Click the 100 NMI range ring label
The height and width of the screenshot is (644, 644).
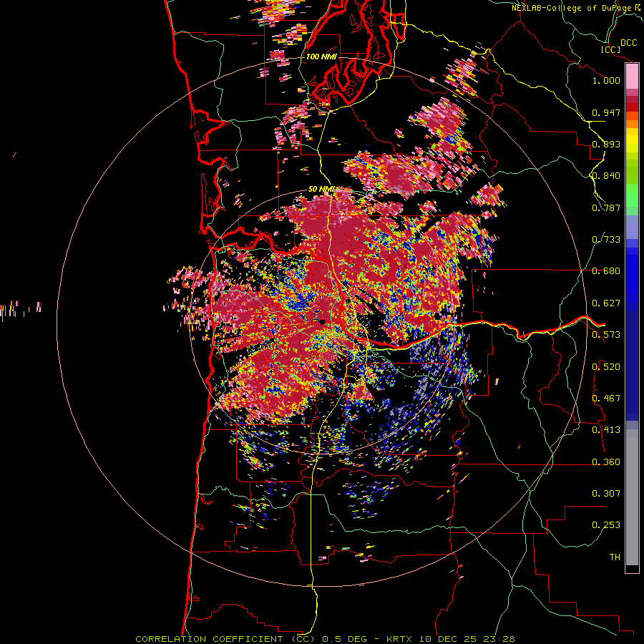tap(321, 57)
